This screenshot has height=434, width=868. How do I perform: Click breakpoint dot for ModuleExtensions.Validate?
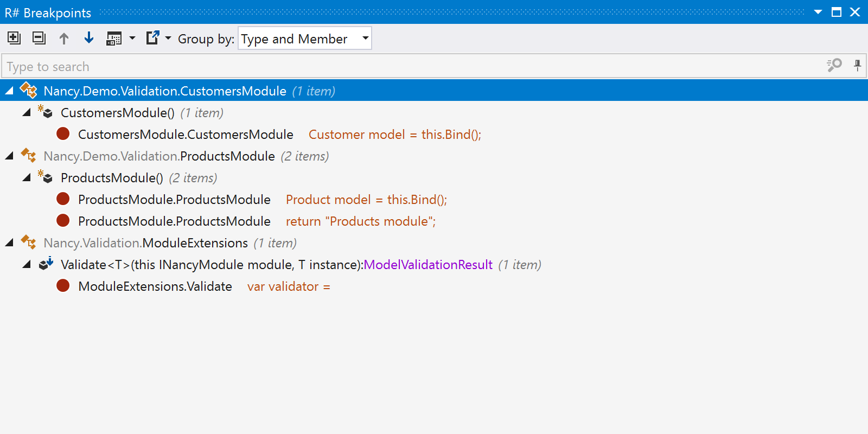tap(63, 285)
